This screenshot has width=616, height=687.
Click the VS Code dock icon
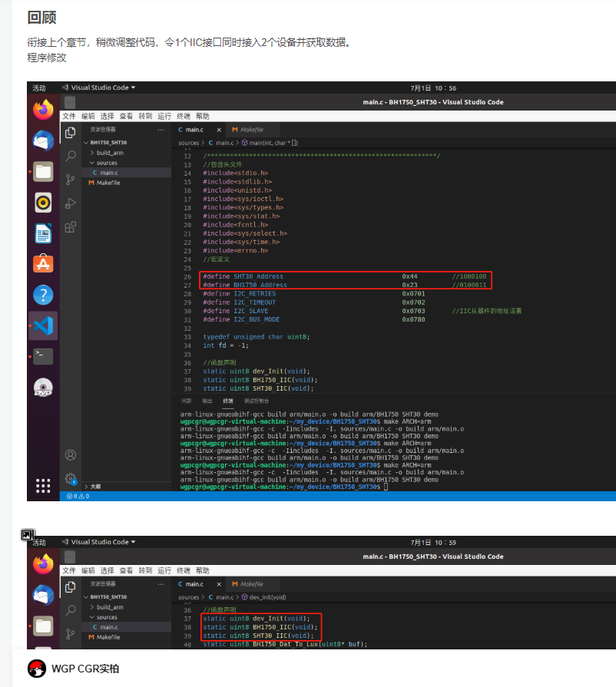point(43,326)
